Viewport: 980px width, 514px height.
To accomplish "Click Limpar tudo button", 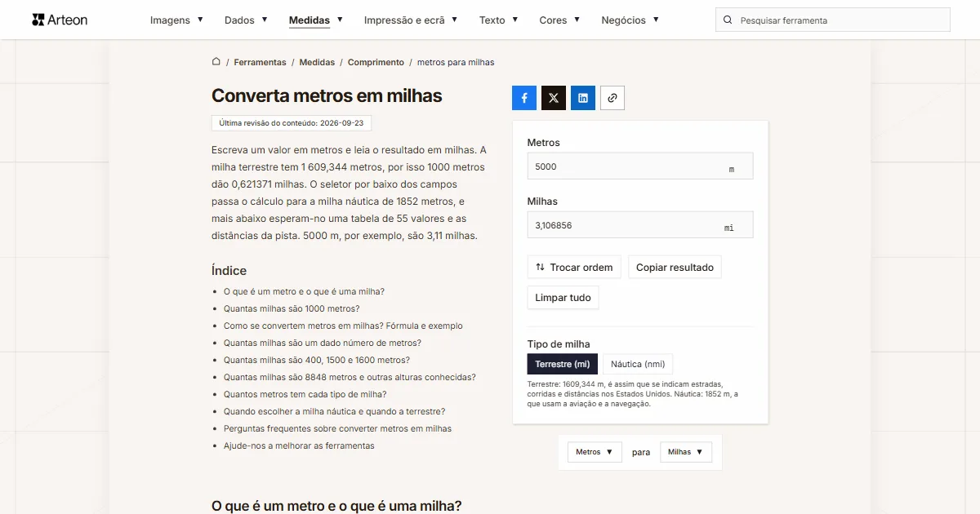I will tap(563, 298).
